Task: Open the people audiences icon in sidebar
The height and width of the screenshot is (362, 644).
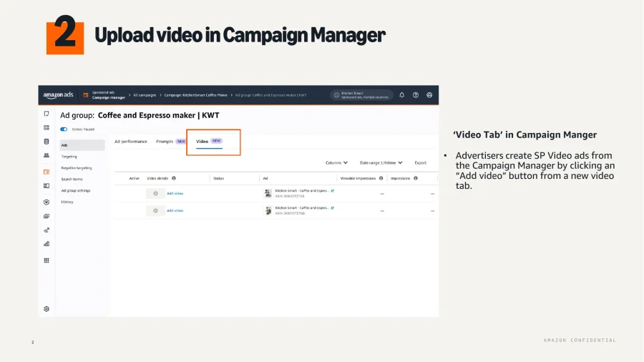Action: 47,155
